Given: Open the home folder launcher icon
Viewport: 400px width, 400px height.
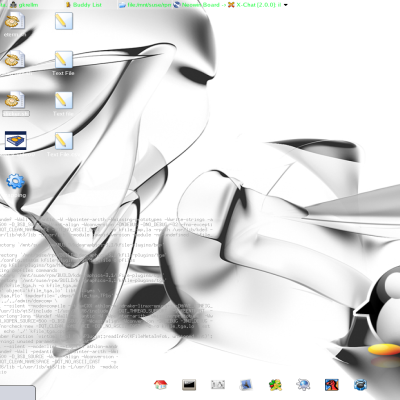Looking at the screenshot, I should [160, 385].
